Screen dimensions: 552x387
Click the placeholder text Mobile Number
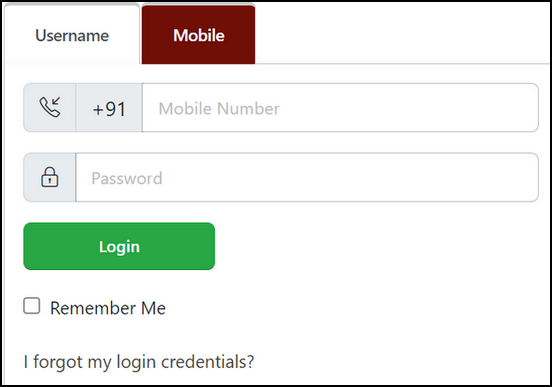click(219, 108)
